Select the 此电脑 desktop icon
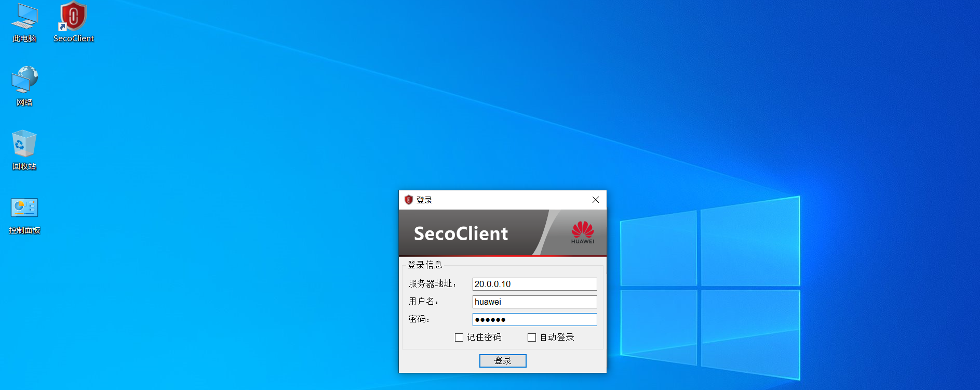This screenshot has height=390, width=980. point(24,23)
